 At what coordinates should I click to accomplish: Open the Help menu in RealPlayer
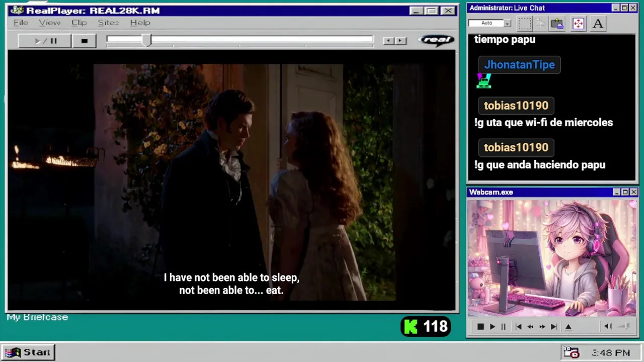[x=140, y=23]
